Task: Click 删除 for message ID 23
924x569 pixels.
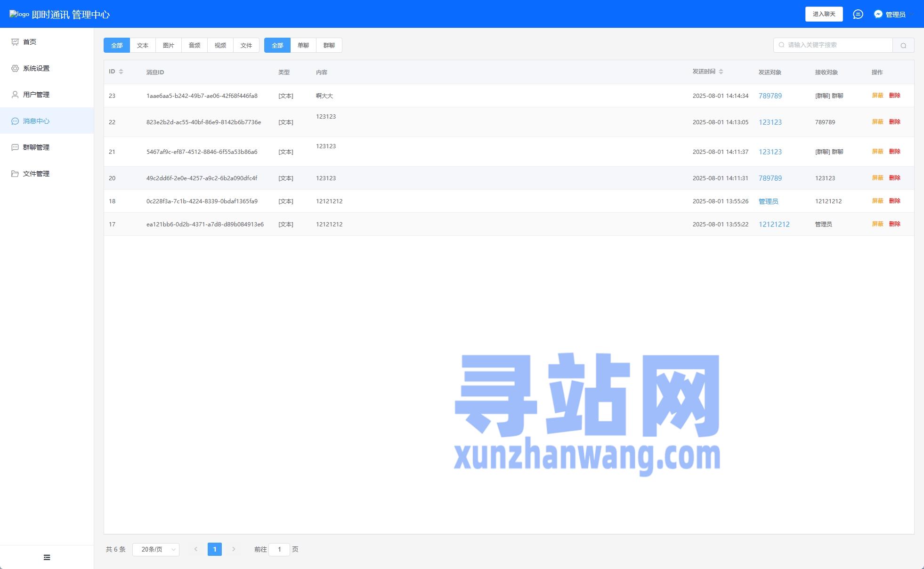Action: coord(895,96)
